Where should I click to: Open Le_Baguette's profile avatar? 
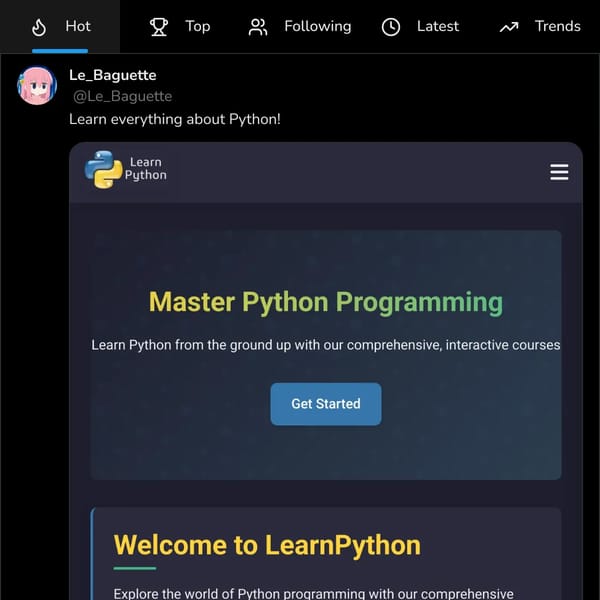(x=37, y=85)
